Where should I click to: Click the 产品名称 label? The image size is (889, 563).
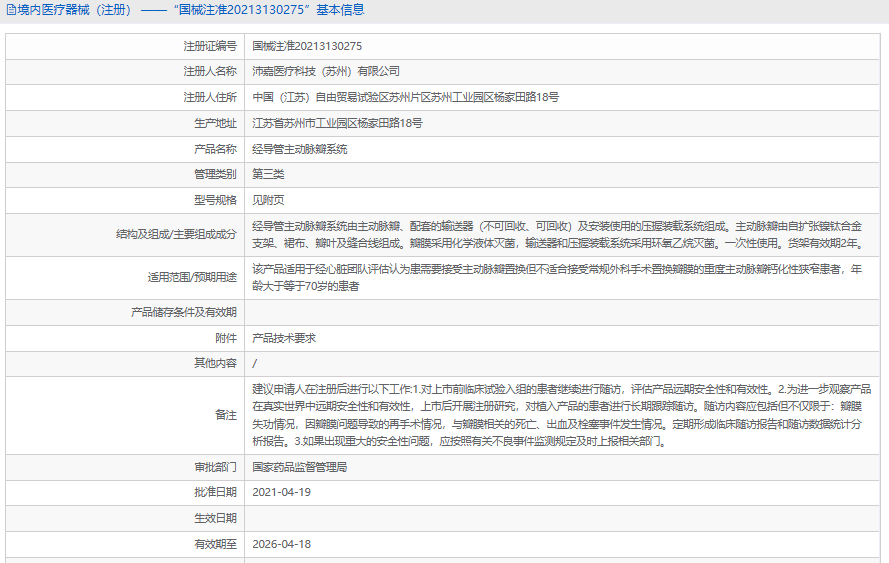point(215,149)
